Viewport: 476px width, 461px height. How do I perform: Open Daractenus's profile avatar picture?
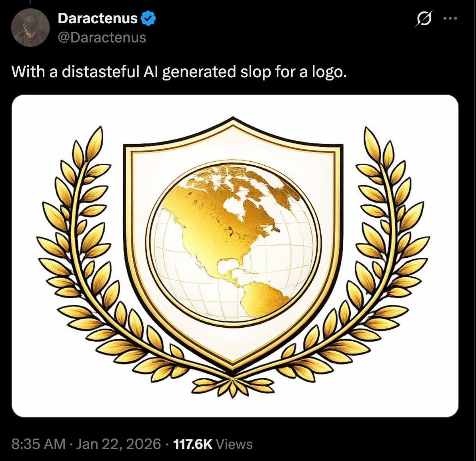[30, 28]
